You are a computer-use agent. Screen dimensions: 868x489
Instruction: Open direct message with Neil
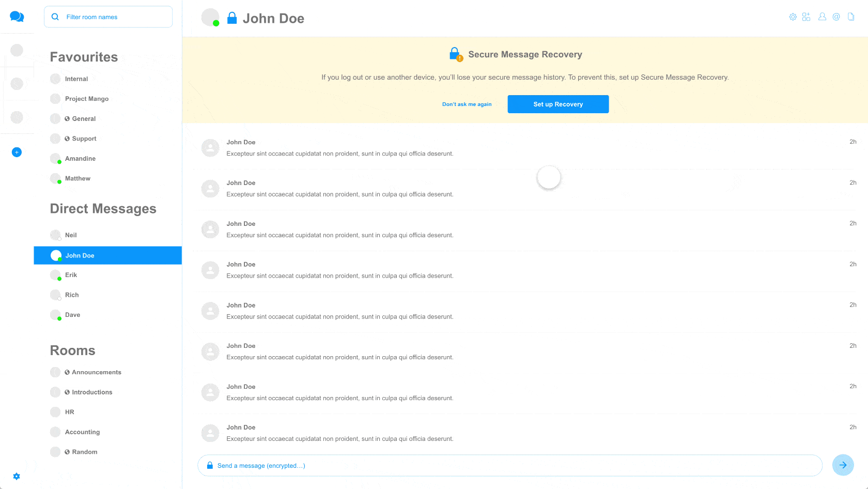point(71,235)
